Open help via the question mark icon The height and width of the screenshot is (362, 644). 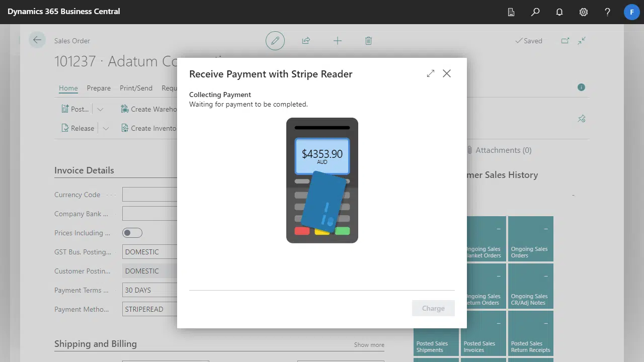(x=607, y=12)
